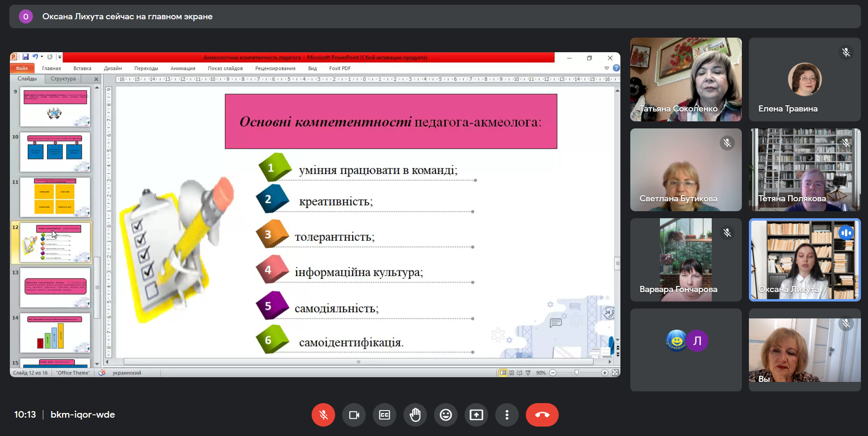The image size is (868, 436).
Task: Unmute the microphone in call controls
Action: [x=323, y=415]
